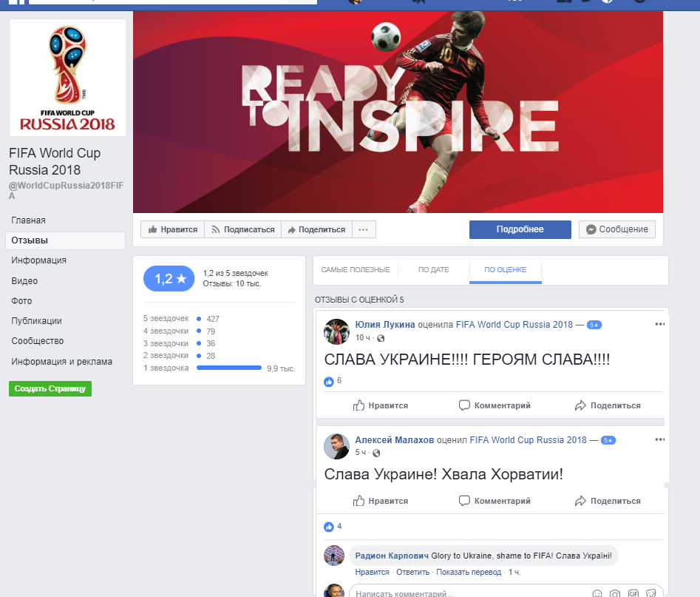
Task: Open Сообщение messenger button
Action: tap(617, 229)
